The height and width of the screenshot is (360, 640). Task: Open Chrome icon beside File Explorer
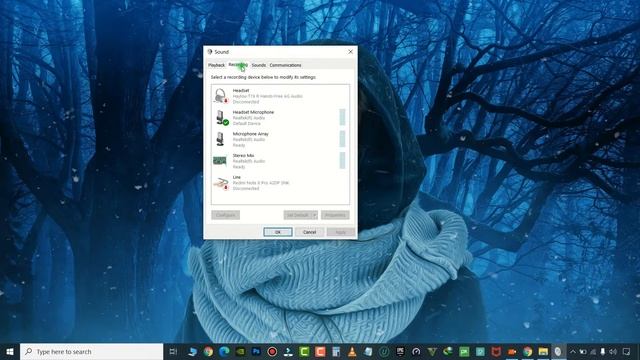pos(527,351)
